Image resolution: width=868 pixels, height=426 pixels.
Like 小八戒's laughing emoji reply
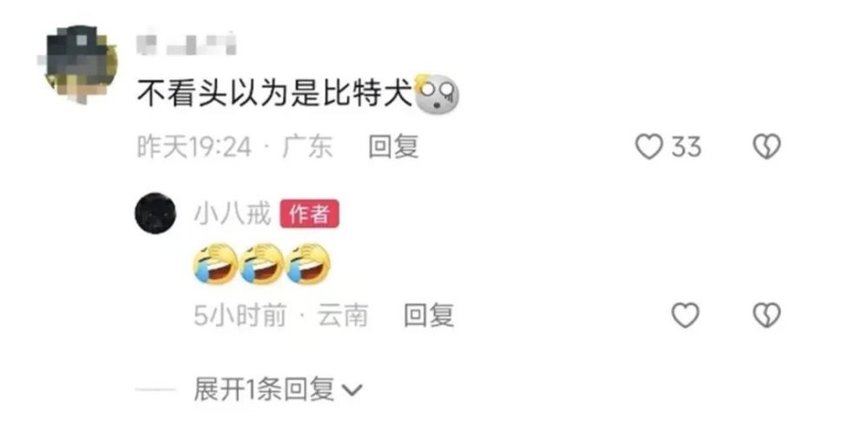(x=686, y=315)
